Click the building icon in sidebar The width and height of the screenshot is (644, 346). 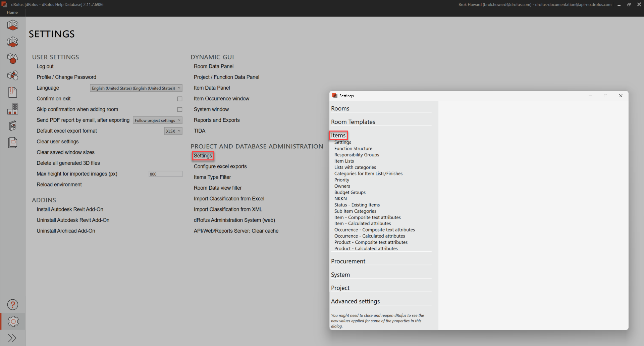coord(13,109)
